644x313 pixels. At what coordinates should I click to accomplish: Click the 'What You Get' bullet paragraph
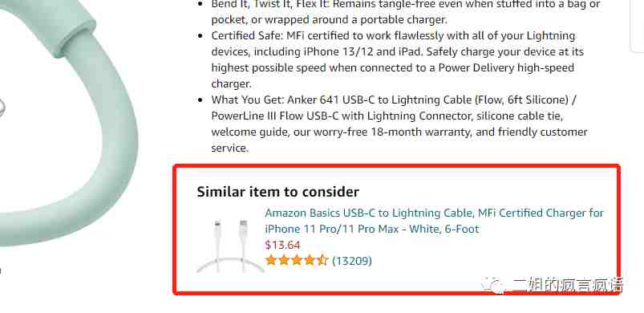coord(399,124)
